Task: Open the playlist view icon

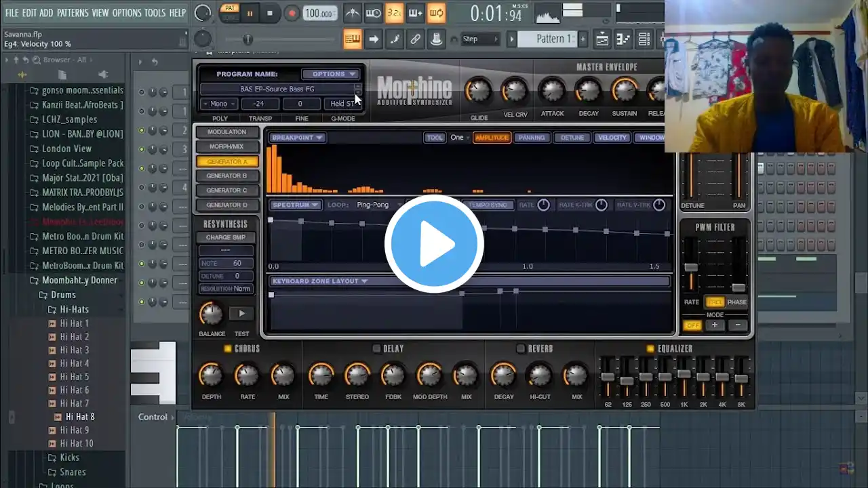Action: click(x=602, y=39)
